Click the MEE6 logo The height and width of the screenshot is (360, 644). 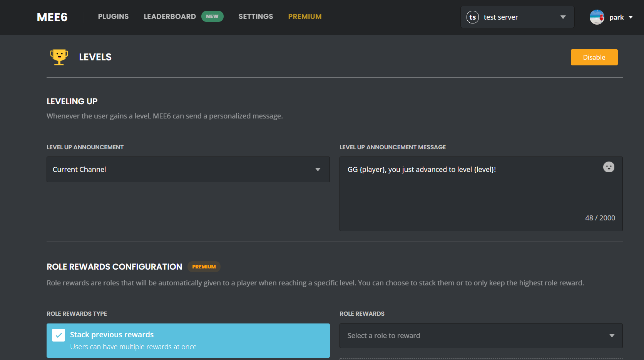(52, 17)
